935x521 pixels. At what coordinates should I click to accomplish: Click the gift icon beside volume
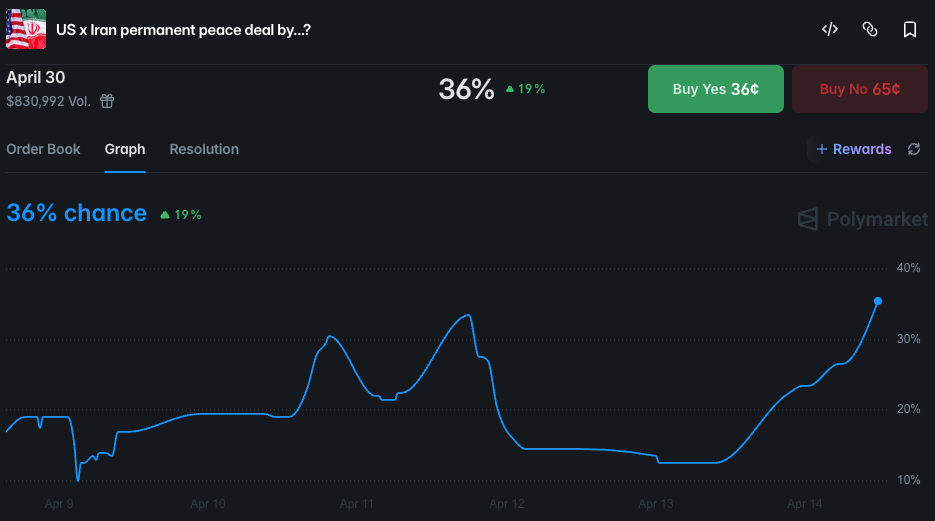coord(107,101)
